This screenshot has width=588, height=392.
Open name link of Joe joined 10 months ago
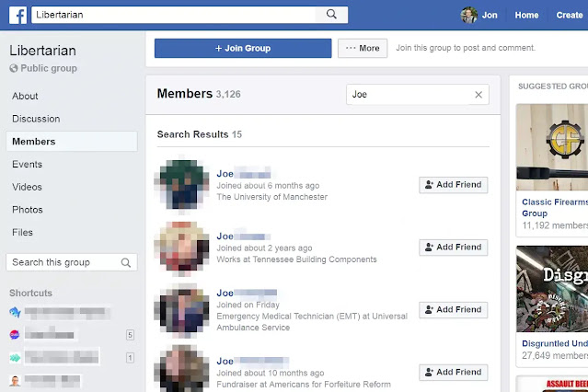pyautogui.click(x=253, y=362)
